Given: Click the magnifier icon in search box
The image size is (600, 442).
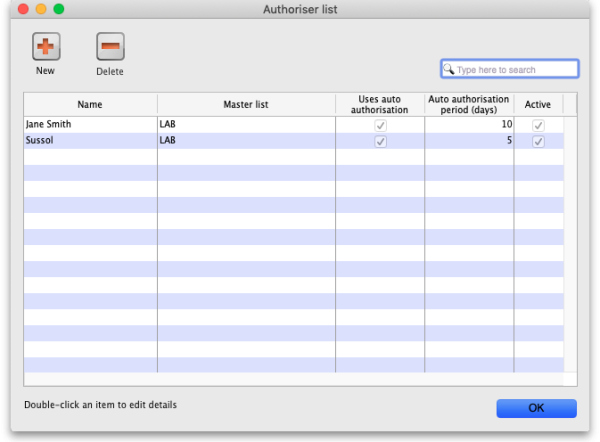Looking at the screenshot, I should (450, 70).
